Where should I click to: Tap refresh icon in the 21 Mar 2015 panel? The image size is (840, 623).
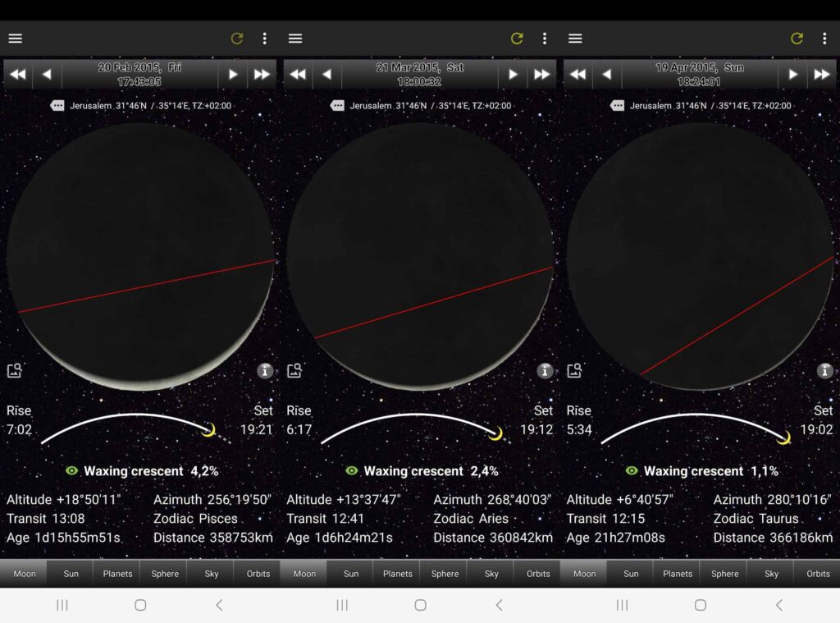click(517, 39)
